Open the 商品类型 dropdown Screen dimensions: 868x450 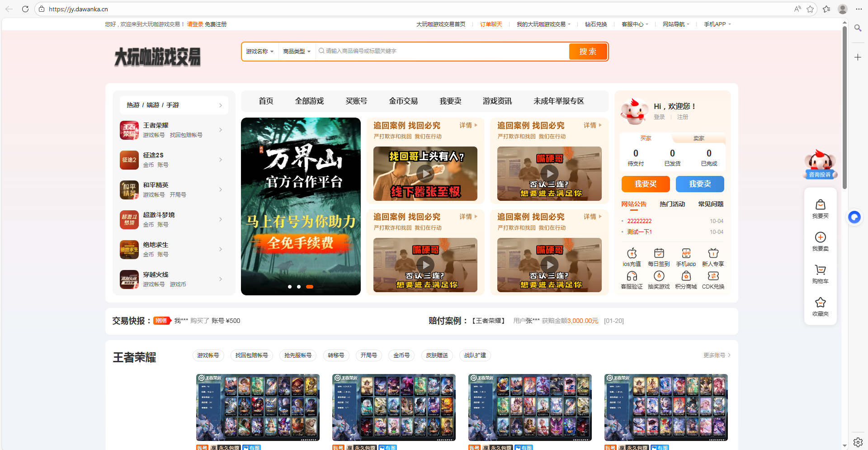coord(296,51)
